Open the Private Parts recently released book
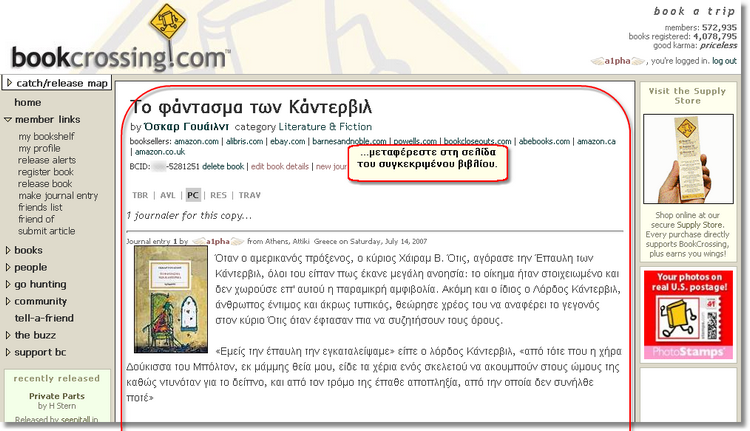 [54, 396]
